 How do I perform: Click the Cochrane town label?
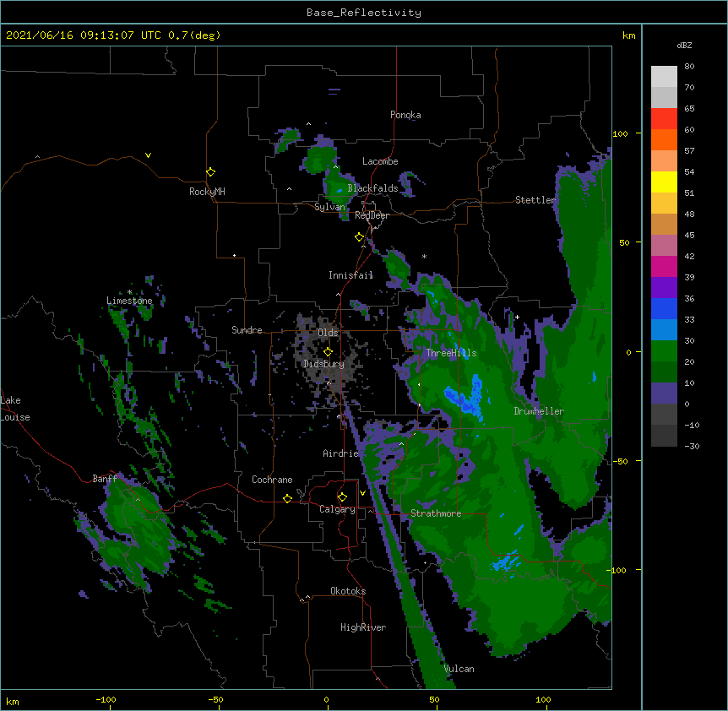click(x=272, y=480)
